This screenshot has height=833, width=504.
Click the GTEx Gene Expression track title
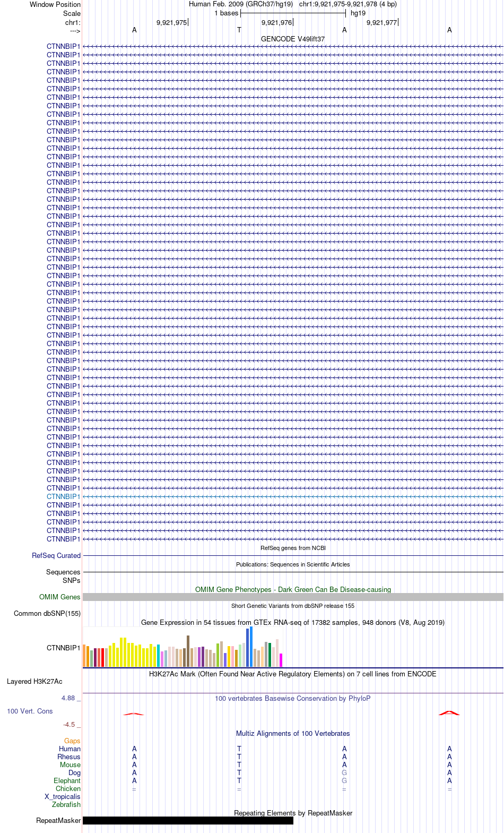[293, 622]
